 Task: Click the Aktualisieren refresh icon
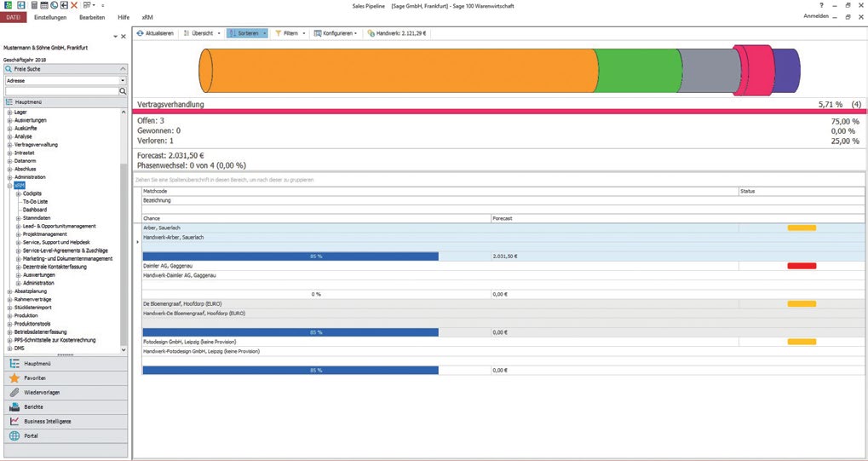coord(141,33)
